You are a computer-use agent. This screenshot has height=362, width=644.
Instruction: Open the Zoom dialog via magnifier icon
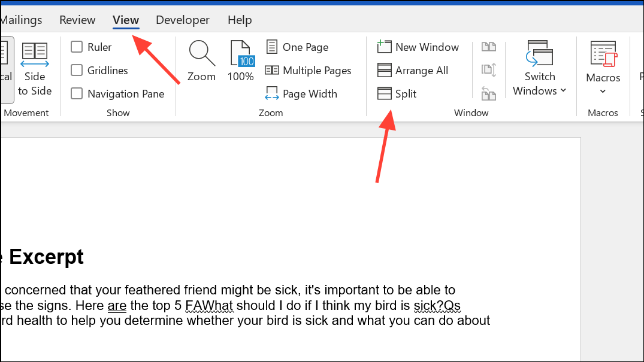click(201, 60)
